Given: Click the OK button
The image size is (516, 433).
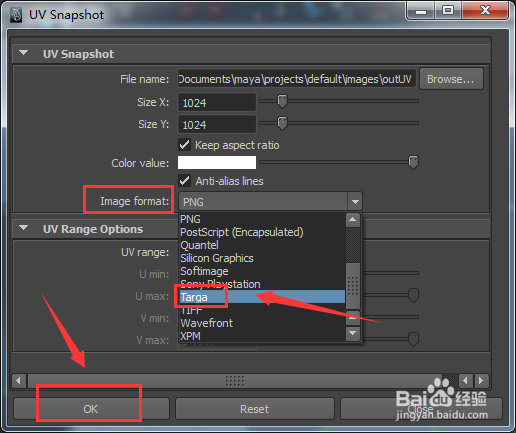Looking at the screenshot, I should tap(91, 409).
